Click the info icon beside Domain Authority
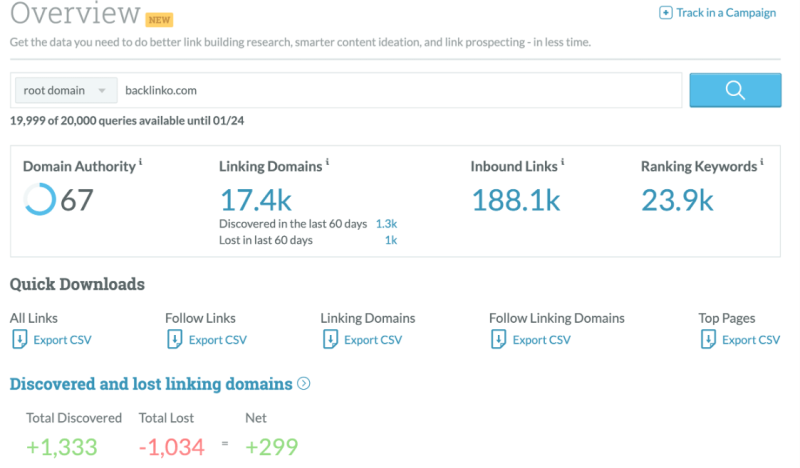This screenshot has height=468, width=800. coord(140,162)
